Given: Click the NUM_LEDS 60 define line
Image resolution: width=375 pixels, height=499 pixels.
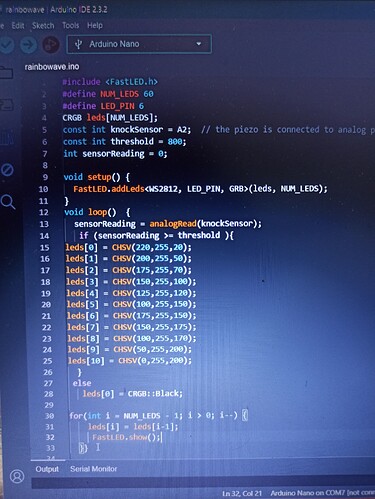Looking at the screenshot, I should point(108,94).
